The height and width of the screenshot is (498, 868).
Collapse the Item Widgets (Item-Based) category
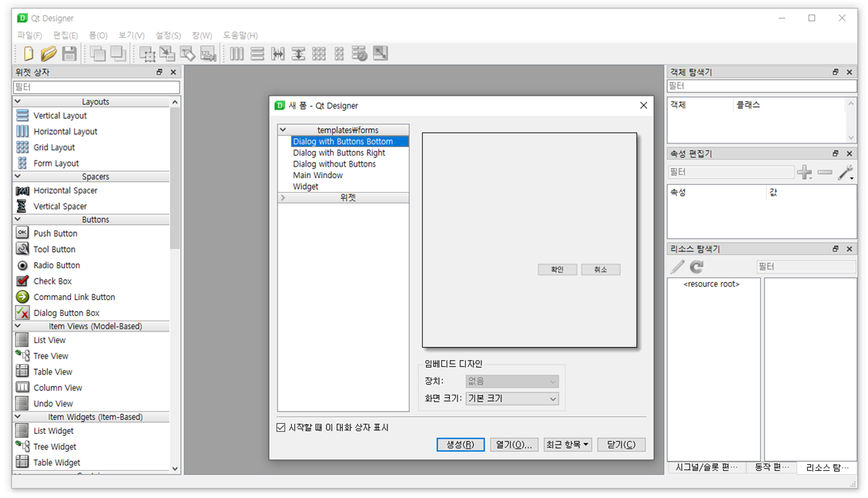coord(17,416)
